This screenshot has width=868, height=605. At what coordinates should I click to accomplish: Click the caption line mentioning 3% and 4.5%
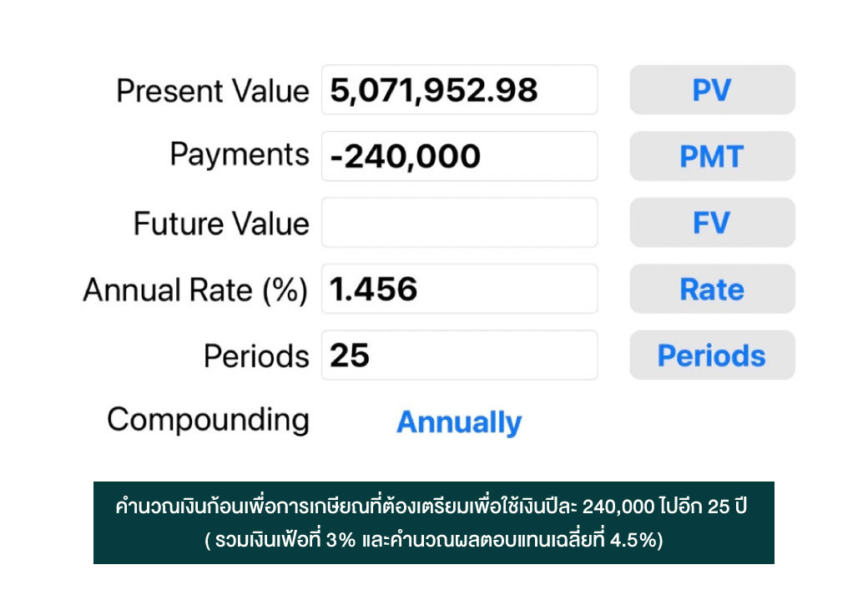click(x=433, y=540)
